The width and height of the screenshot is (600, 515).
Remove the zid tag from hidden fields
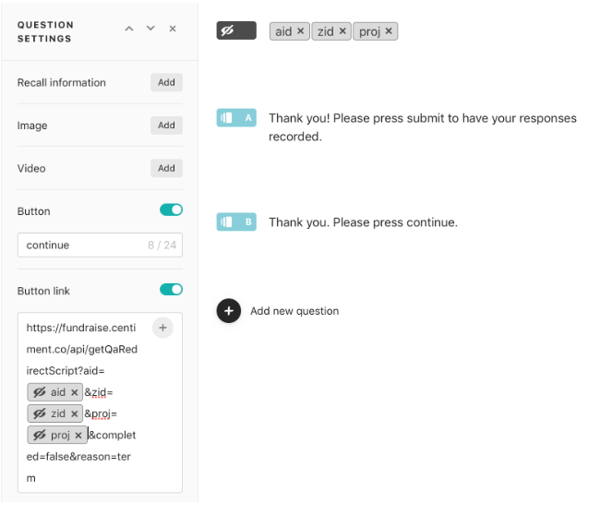(x=343, y=31)
